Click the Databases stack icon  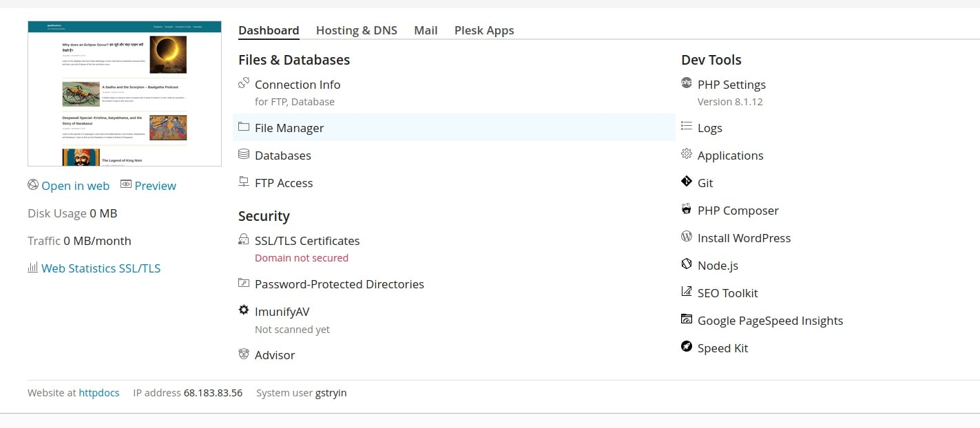coord(243,154)
